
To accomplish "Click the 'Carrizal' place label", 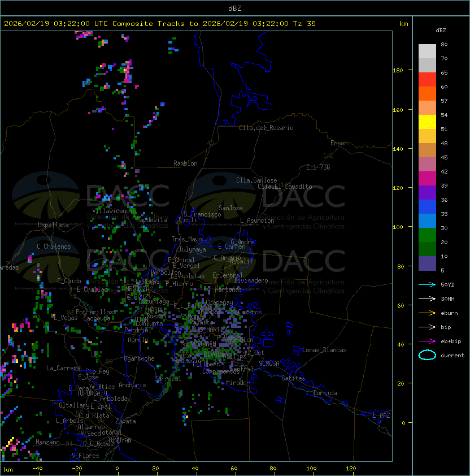I will [x=168, y=379].
